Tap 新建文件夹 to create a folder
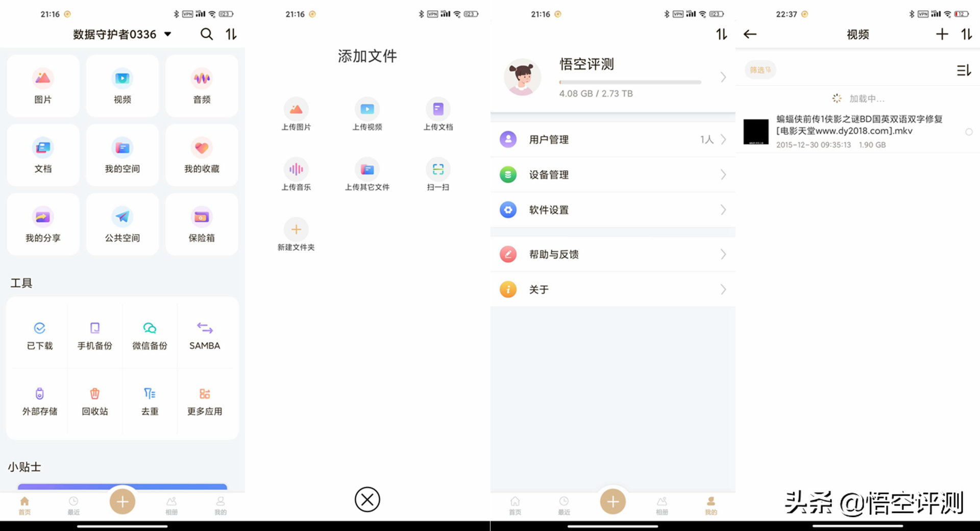The width and height of the screenshot is (980, 531). click(x=296, y=235)
